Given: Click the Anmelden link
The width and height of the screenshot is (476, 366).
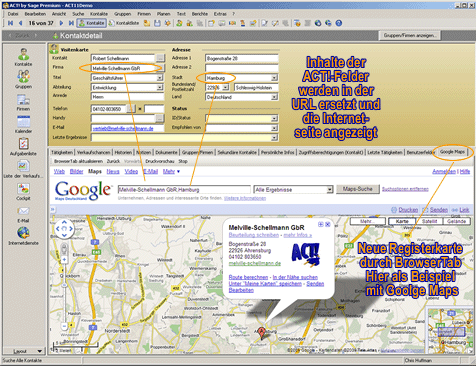Looking at the screenshot, I should 444,171.
